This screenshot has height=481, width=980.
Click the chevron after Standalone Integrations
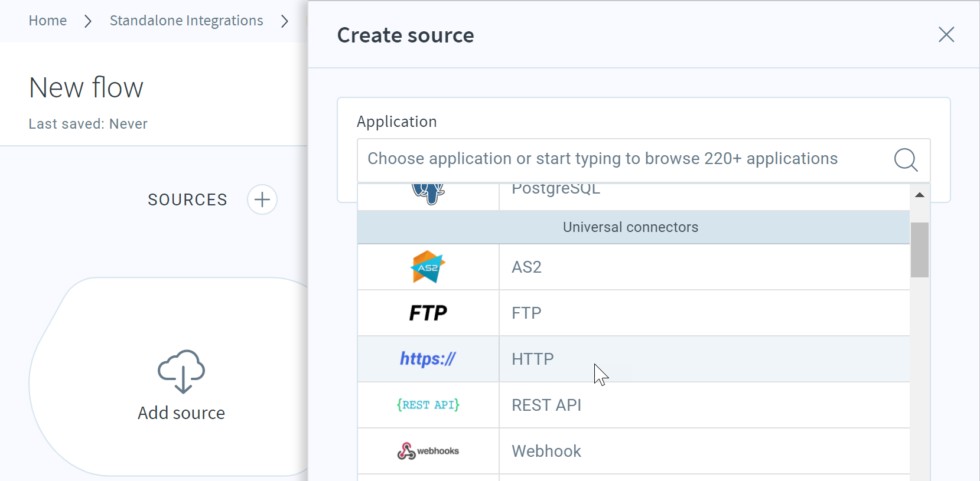coord(285,21)
